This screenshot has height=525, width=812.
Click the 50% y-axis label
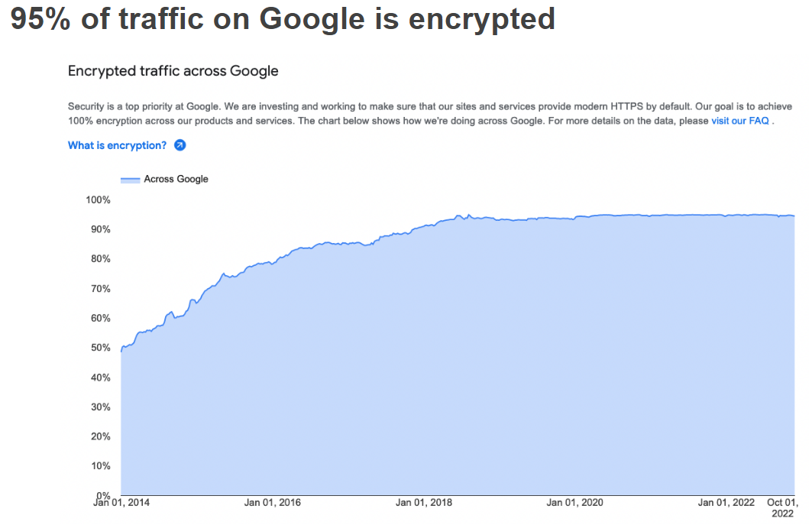(x=99, y=348)
